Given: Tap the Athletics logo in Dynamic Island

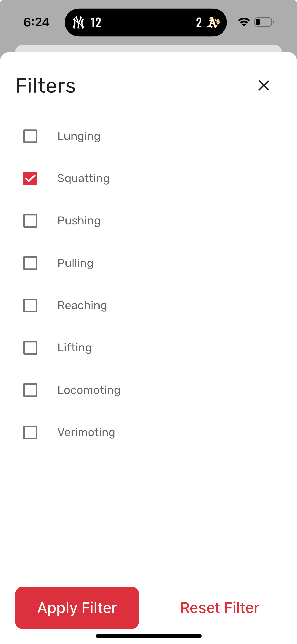Looking at the screenshot, I should (213, 22).
